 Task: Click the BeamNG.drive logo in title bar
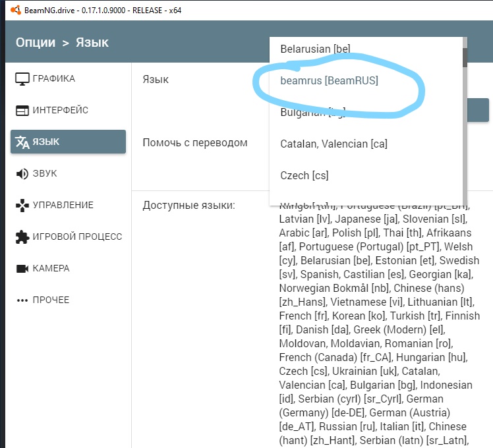pyautogui.click(x=16, y=10)
